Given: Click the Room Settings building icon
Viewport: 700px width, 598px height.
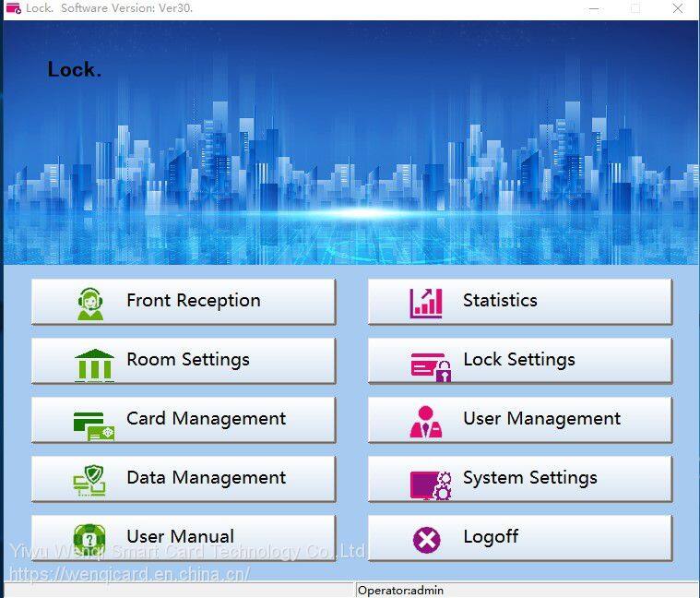Looking at the screenshot, I should 94,363.
